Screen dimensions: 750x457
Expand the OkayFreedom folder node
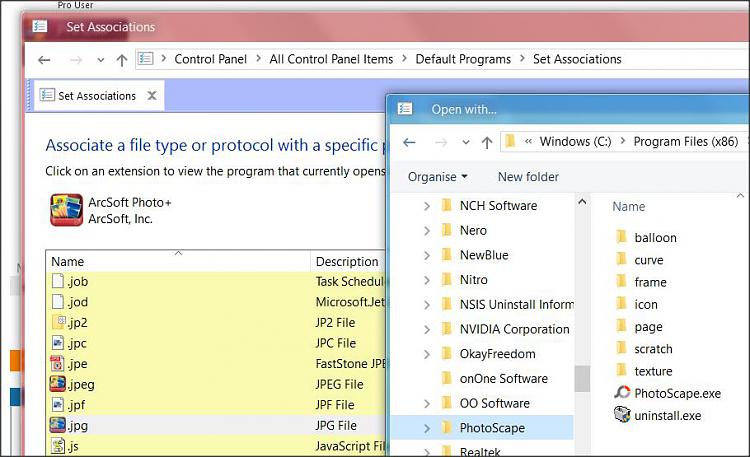(x=427, y=354)
